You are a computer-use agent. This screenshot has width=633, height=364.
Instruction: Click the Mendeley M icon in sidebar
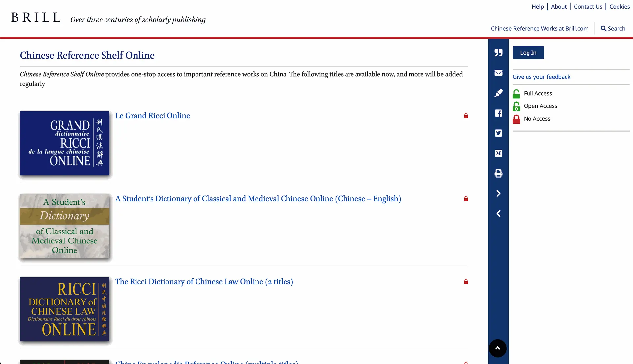tap(498, 153)
